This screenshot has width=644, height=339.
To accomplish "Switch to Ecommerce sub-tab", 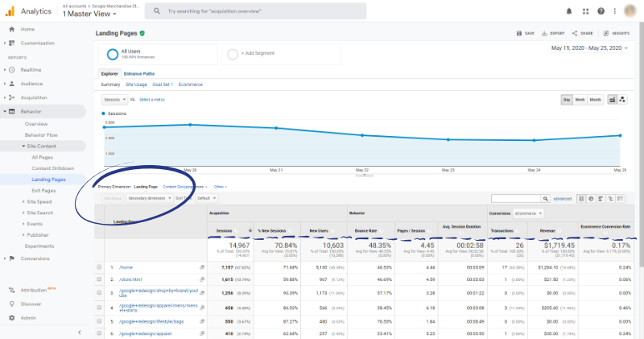I will pos(191,85).
